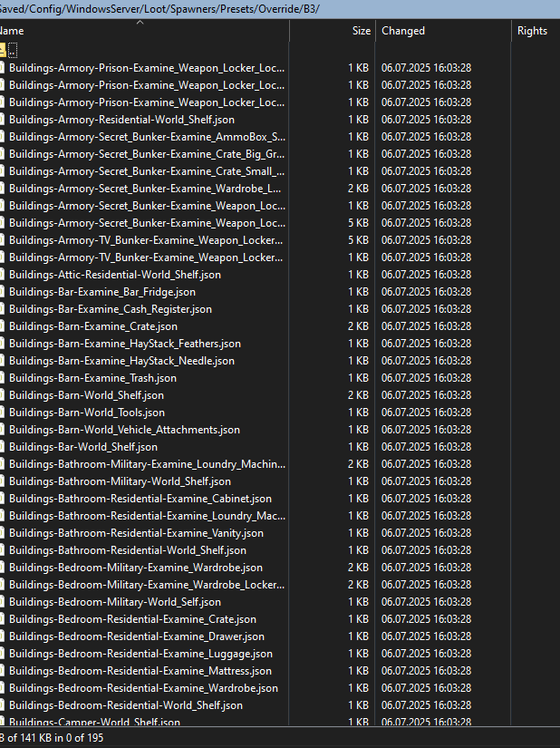Viewport: 560px width, 748px height.
Task: Select Buildings-Barn-Examine_HayStack_Needle.json file
Action: point(121,361)
